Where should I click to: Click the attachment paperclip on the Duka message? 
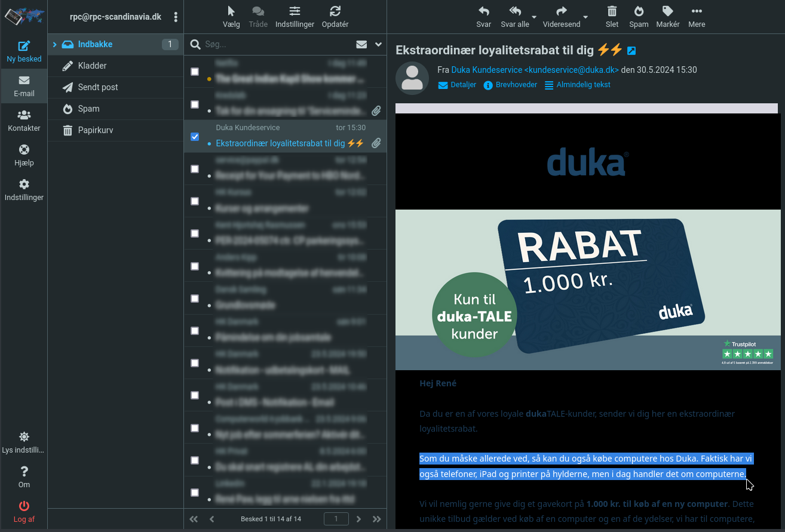376,143
